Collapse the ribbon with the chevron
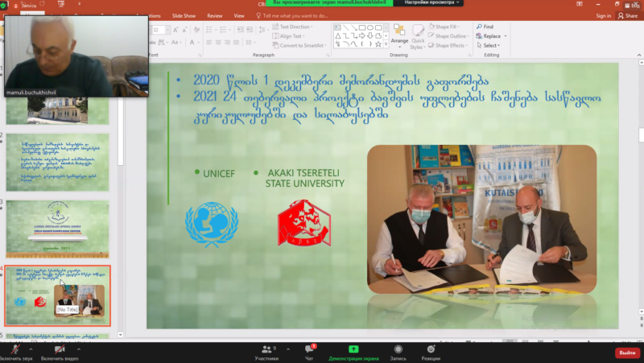Image resolution: width=644 pixels, height=363 pixels. [639, 55]
